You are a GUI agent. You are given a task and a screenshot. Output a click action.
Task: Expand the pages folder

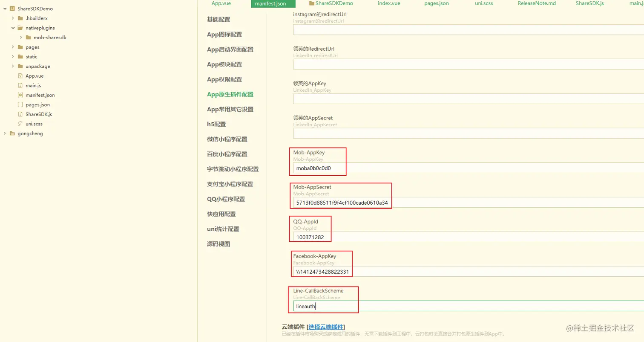point(13,47)
